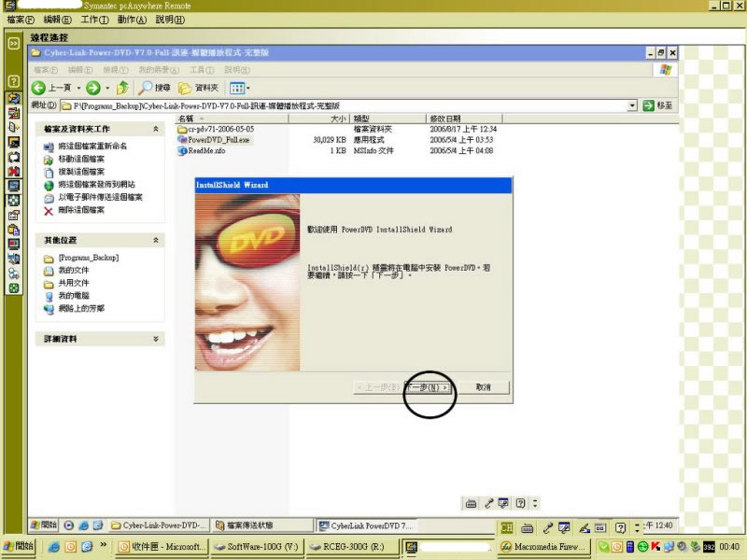
Task: Show more quick launch items with » chevron
Action: [x=104, y=545]
